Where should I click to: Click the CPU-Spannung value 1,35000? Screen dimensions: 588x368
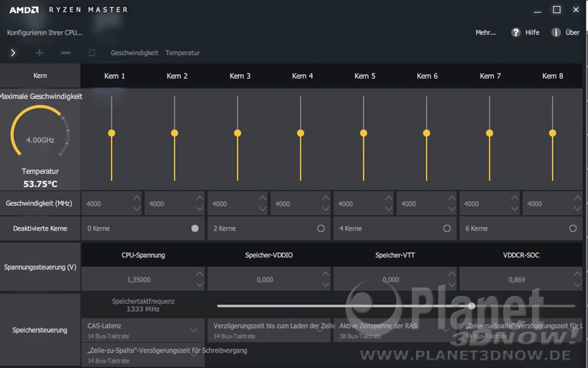pos(138,280)
